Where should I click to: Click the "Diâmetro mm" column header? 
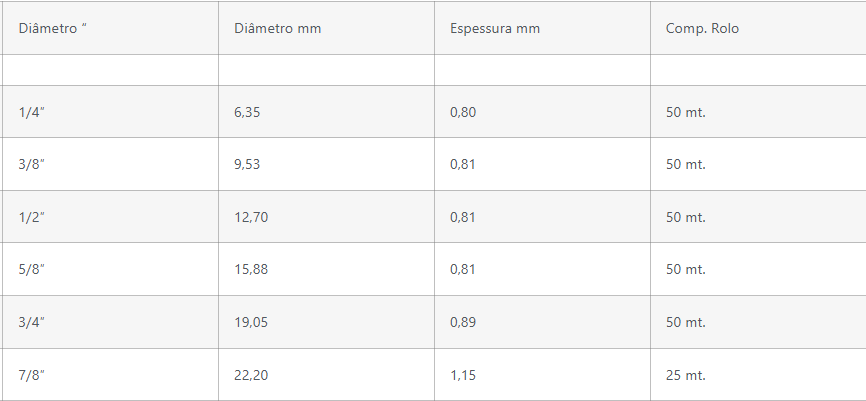(277, 29)
